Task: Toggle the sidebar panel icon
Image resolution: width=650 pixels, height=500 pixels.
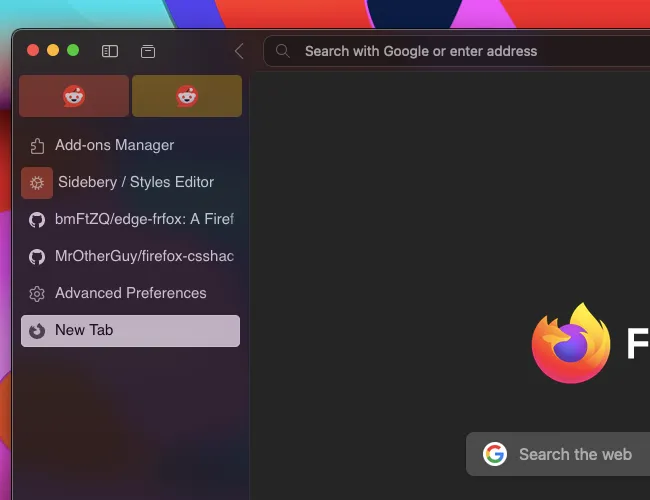Action: (110, 51)
